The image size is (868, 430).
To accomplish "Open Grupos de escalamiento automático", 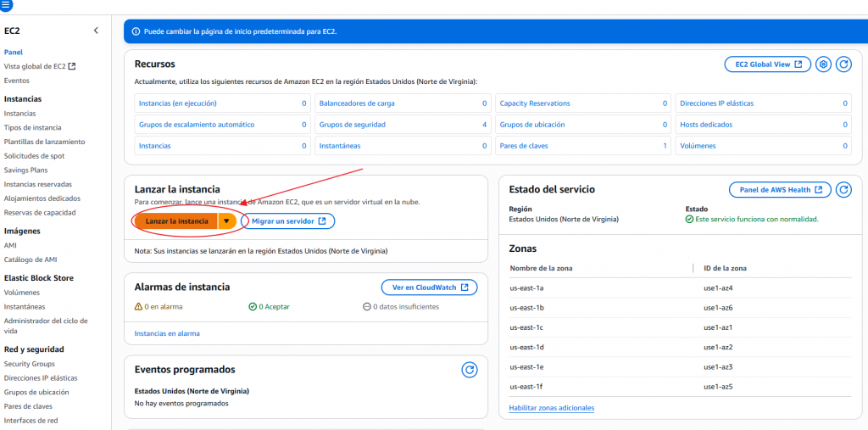I will click(223, 125).
